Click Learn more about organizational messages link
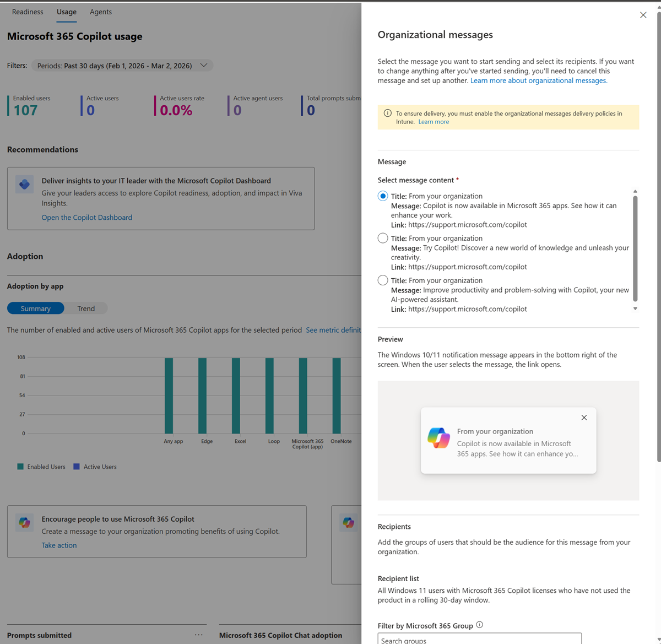The width and height of the screenshot is (661, 644). tap(539, 80)
